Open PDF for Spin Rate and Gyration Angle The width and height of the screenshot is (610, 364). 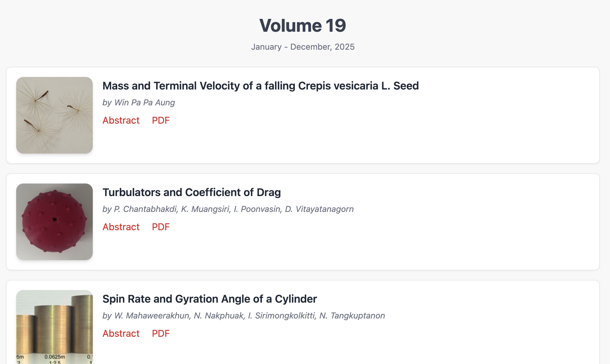(x=161, y=333)
